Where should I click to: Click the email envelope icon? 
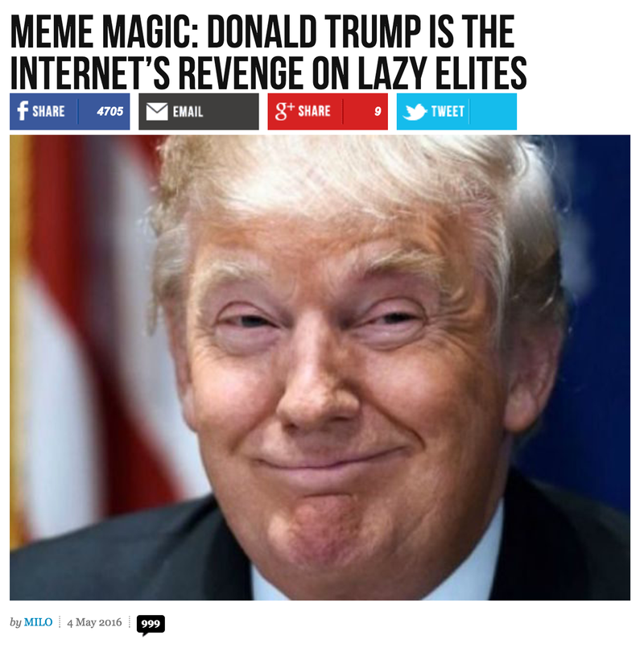pyautogui.click(x=157, y=111)
